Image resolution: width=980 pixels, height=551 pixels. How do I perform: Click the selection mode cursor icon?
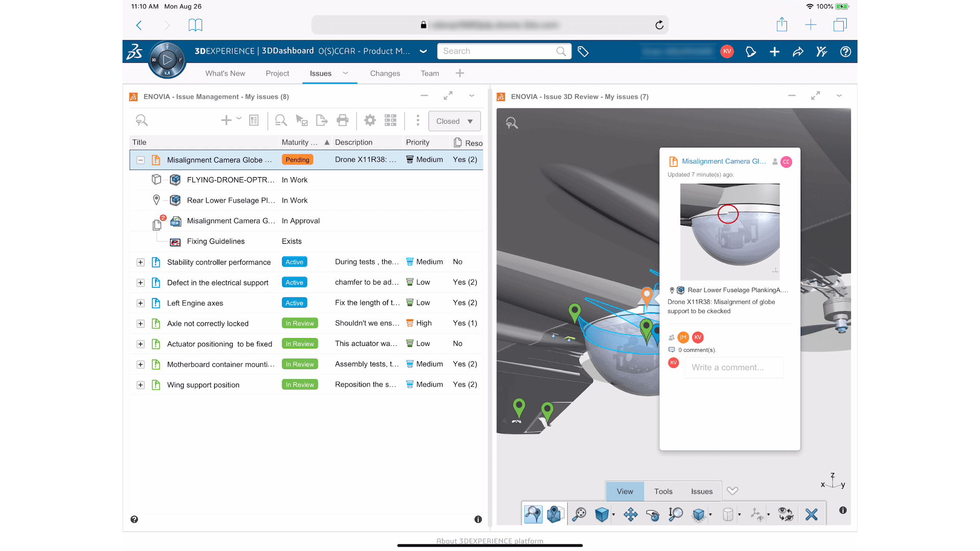click(x=302, y=120)
